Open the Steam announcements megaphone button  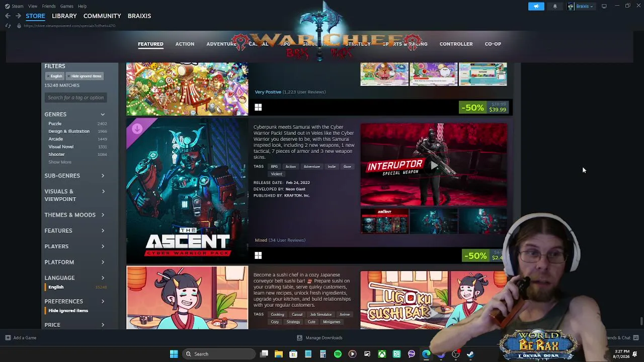click(x=536, y=6)
